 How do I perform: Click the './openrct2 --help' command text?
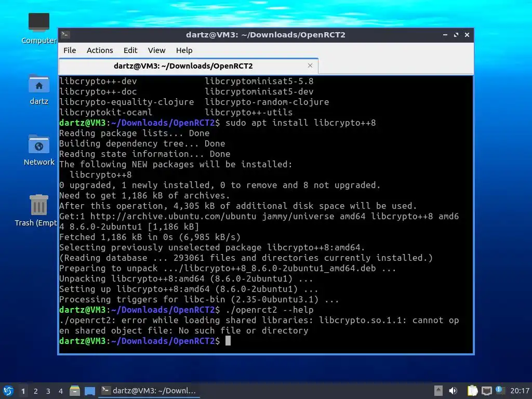[x=270, y=310]
